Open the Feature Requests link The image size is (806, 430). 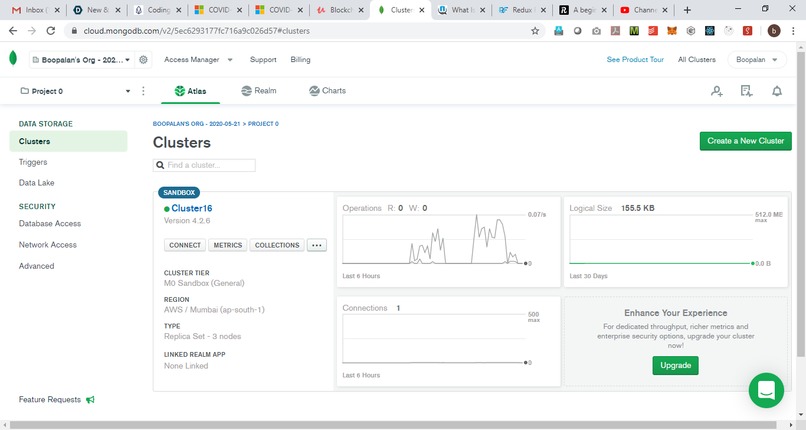pos(50,399)
